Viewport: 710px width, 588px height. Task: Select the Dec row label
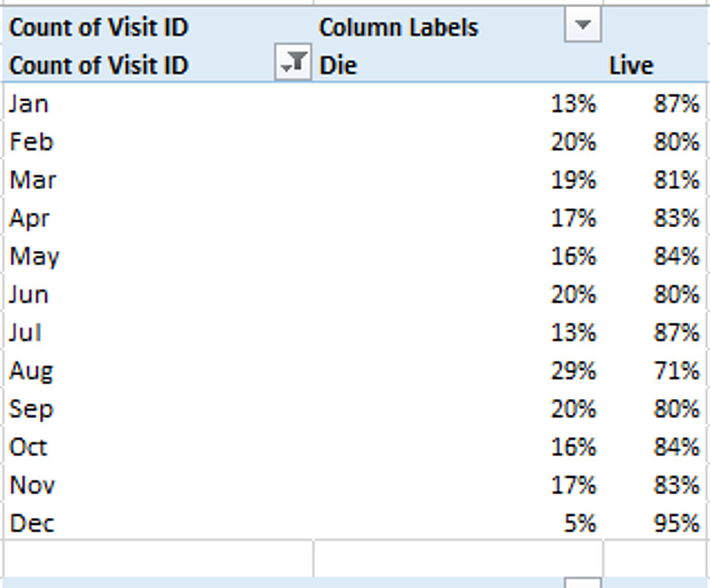click(x=32, y=523)
